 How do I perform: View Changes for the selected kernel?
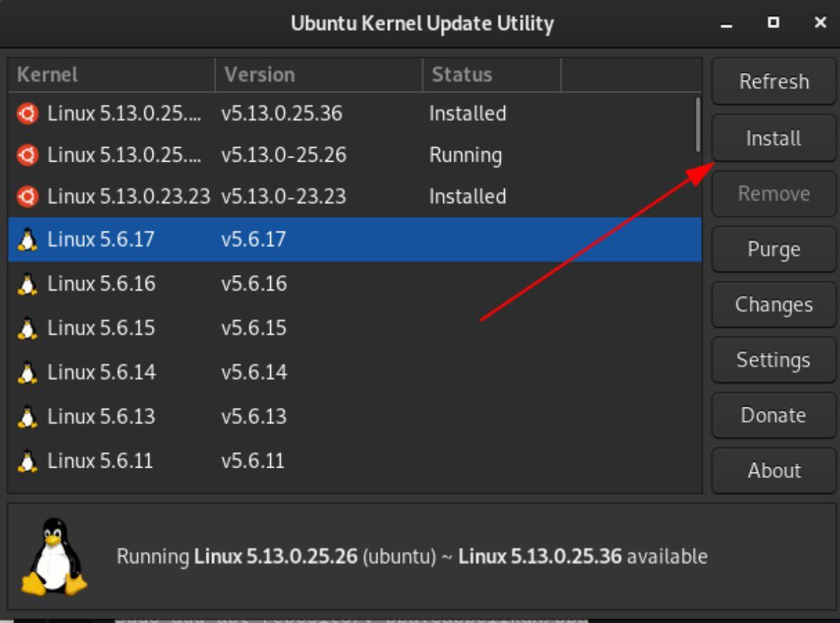coord(773,304)
